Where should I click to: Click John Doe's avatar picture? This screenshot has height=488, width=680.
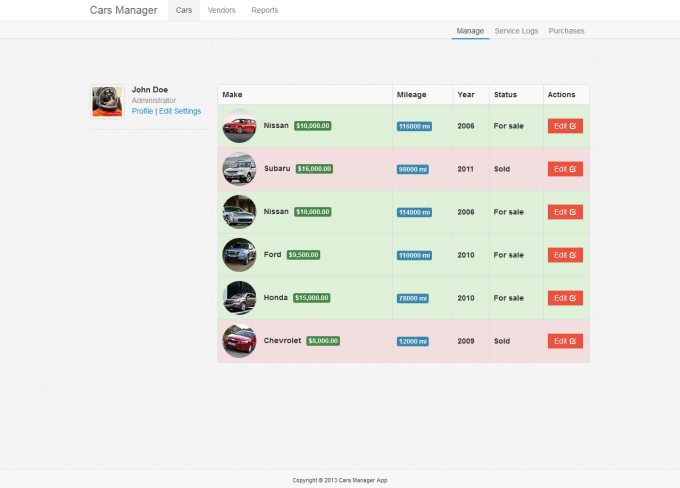pos(107,102)
